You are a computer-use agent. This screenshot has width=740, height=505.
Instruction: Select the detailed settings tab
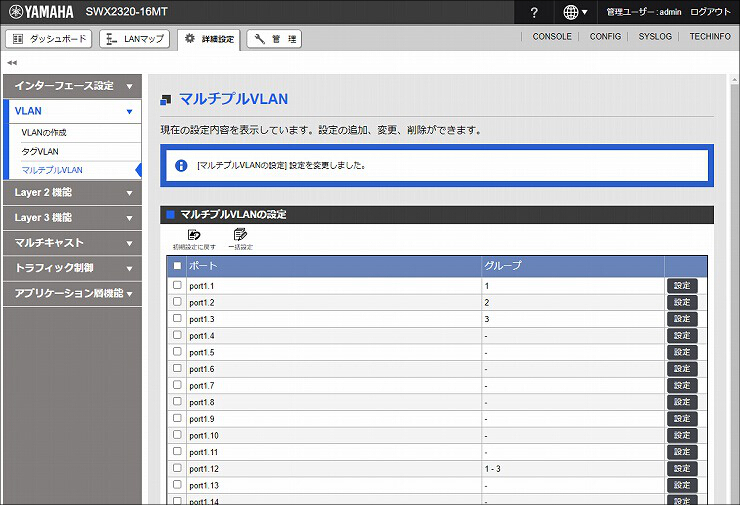point(209,39)
